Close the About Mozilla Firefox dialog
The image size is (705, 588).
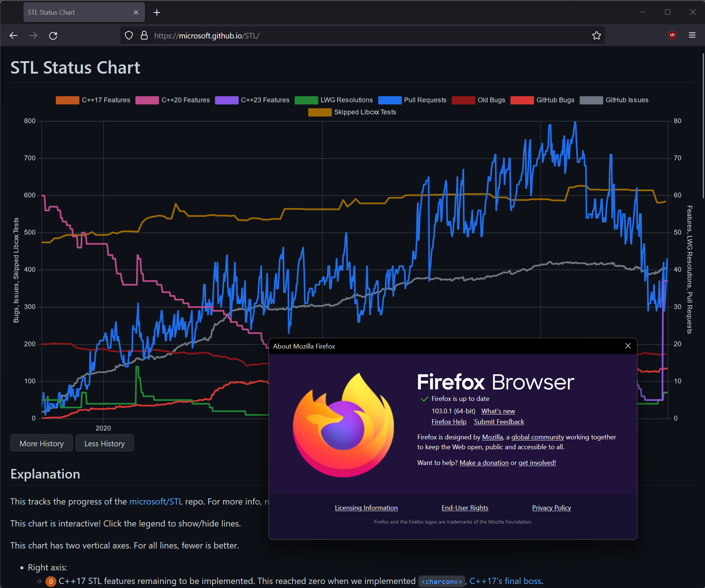pos(628,346)
